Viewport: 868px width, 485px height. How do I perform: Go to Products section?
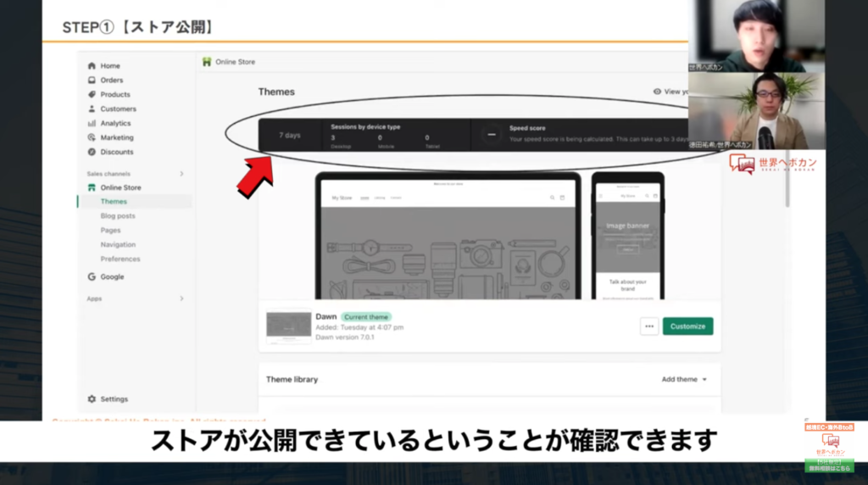point(115,94)
